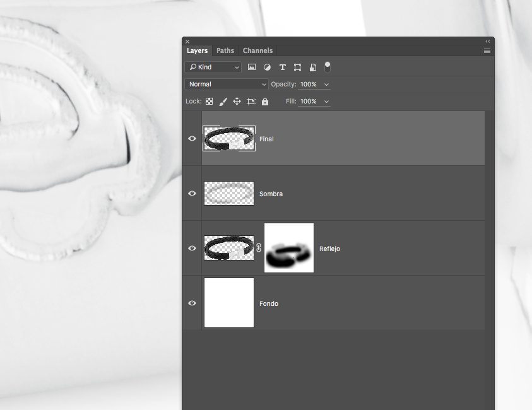
Task: Filter for type layers icon
Action: (282, 67)
